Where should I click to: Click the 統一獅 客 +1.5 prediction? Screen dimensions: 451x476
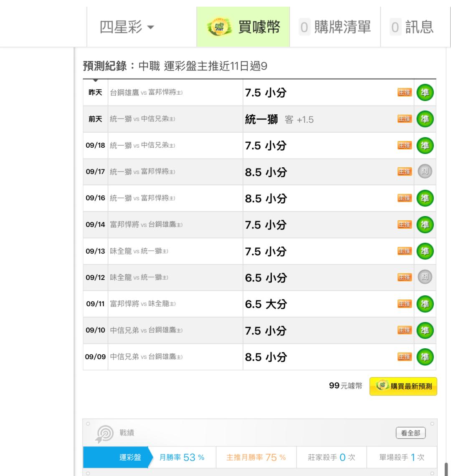point(279,119)
